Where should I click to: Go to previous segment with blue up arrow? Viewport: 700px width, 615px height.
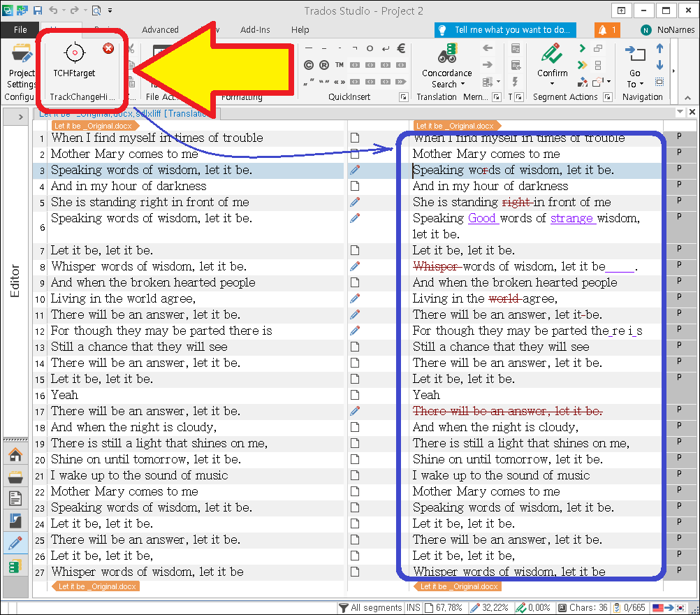point(659,48)
